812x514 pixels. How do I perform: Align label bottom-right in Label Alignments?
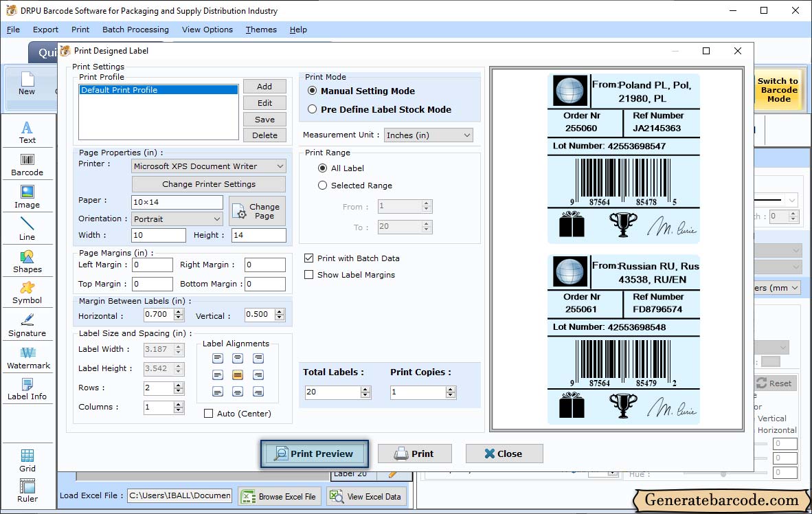[x=258, y=392]
